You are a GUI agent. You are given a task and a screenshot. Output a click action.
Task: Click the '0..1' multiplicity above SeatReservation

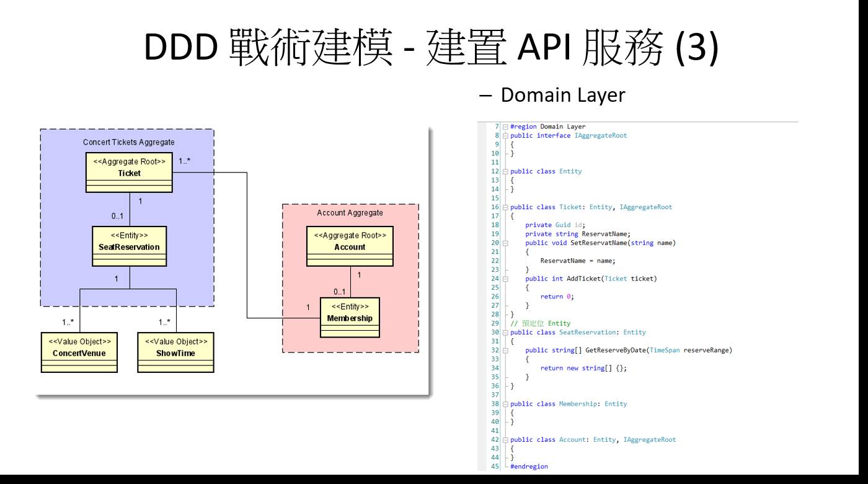(x=118, y=217)
